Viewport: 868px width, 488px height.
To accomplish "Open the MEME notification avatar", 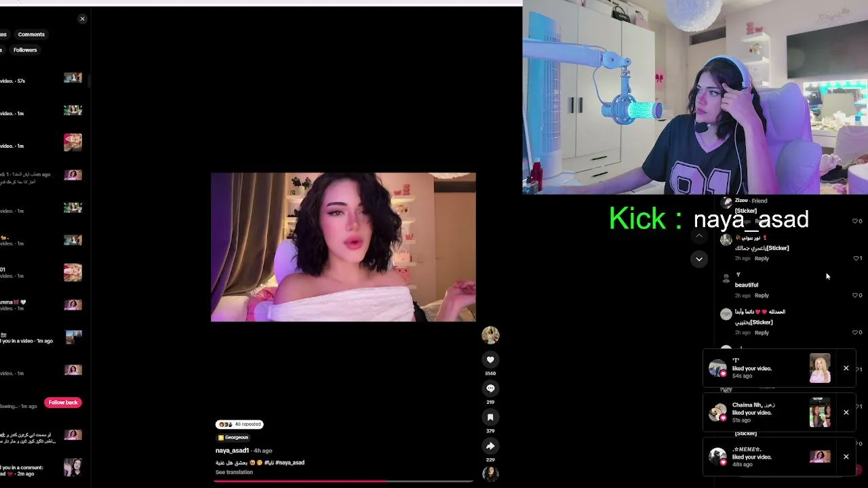I will [x=717, y=457].
